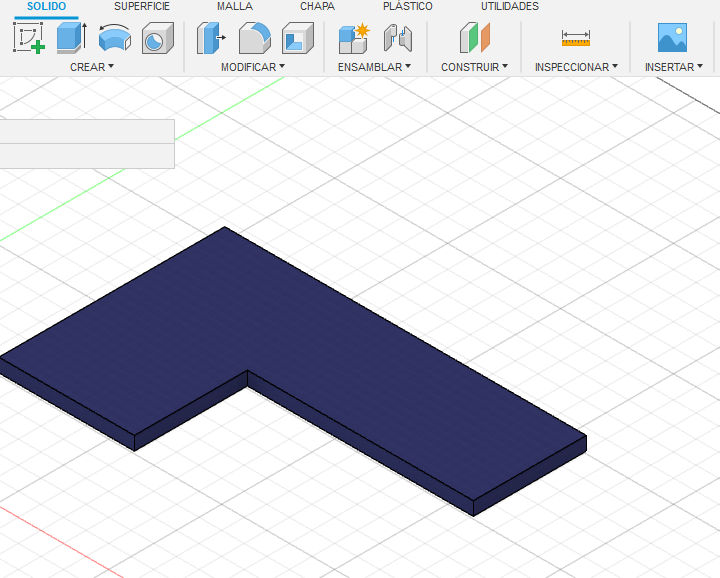The height and width of the screenshot is (578, 720).
Task: Expand the CREAR dropdown menu
Action: [92, 67]
